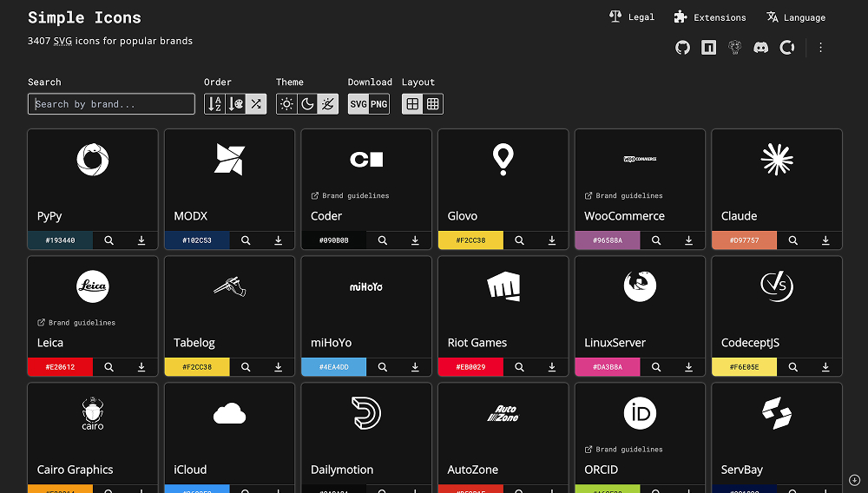Switch to compact grid layout
The height and width of the screenshot is (493, 868).
(x=433, y=104)
